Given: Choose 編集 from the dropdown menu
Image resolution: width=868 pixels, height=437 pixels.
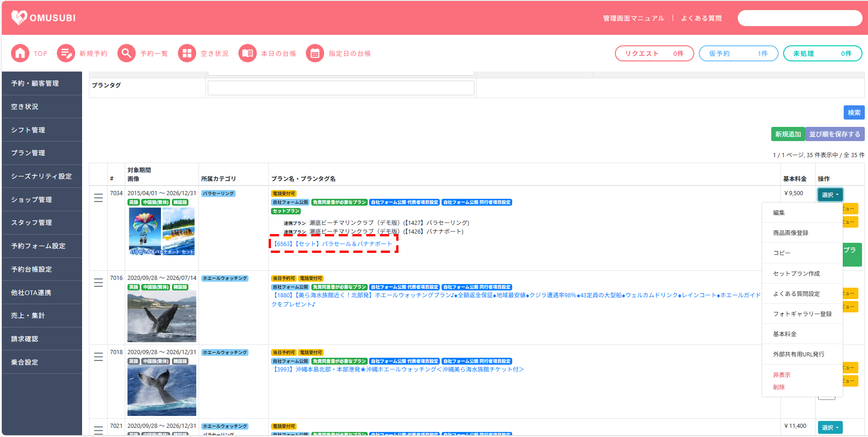Looking at the screenshot, I should click(779, 213).
